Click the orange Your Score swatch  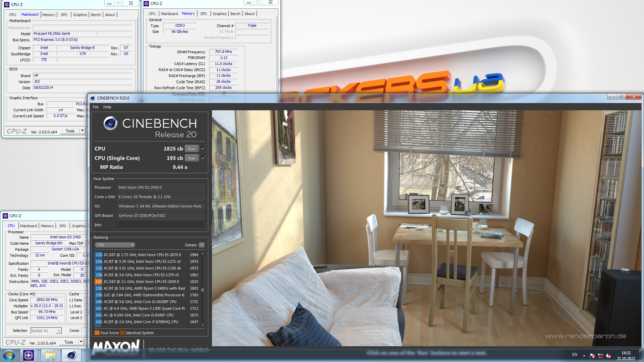97,333
